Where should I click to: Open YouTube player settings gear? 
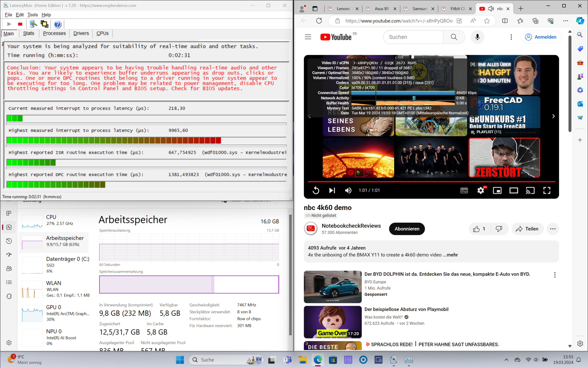(481, 190)
